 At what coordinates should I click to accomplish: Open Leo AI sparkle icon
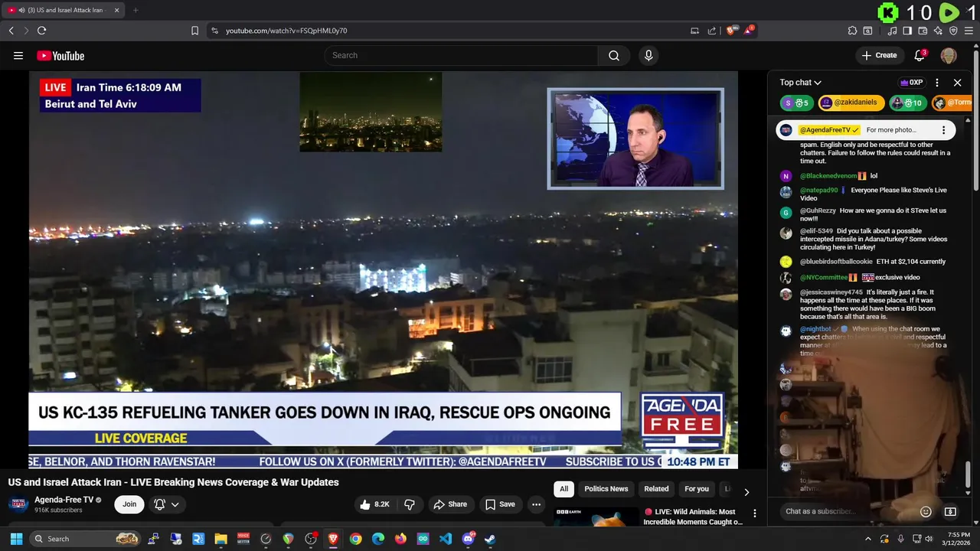pos(938,31)
